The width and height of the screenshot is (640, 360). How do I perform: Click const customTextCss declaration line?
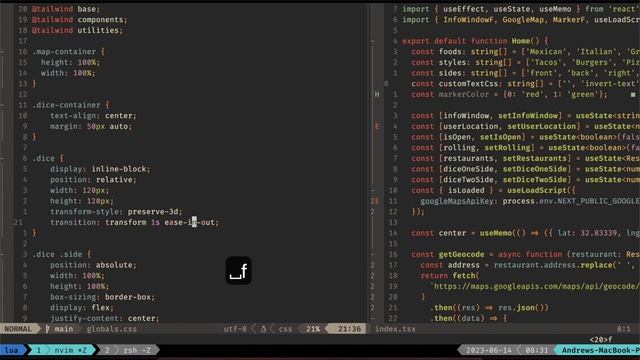(526, 84)
